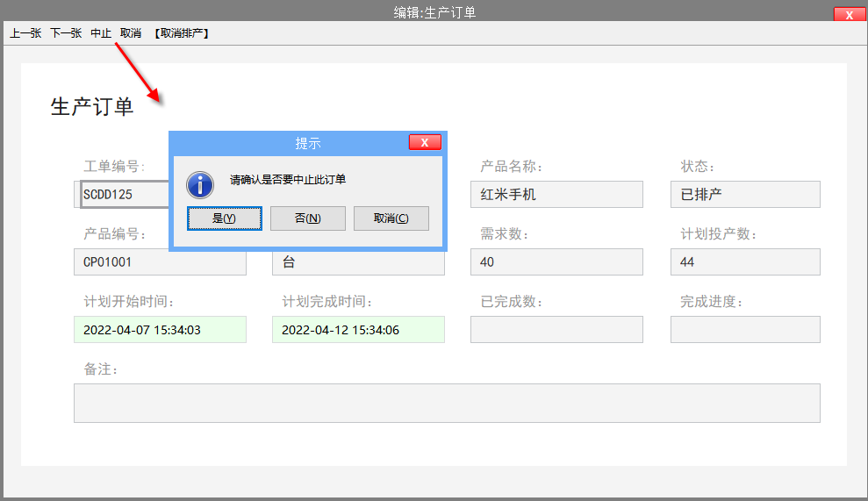Image resolution: width=868 pixels, height=501 pixels.
Task: Select 中止 in the toolbar
Action: [101, 33]
